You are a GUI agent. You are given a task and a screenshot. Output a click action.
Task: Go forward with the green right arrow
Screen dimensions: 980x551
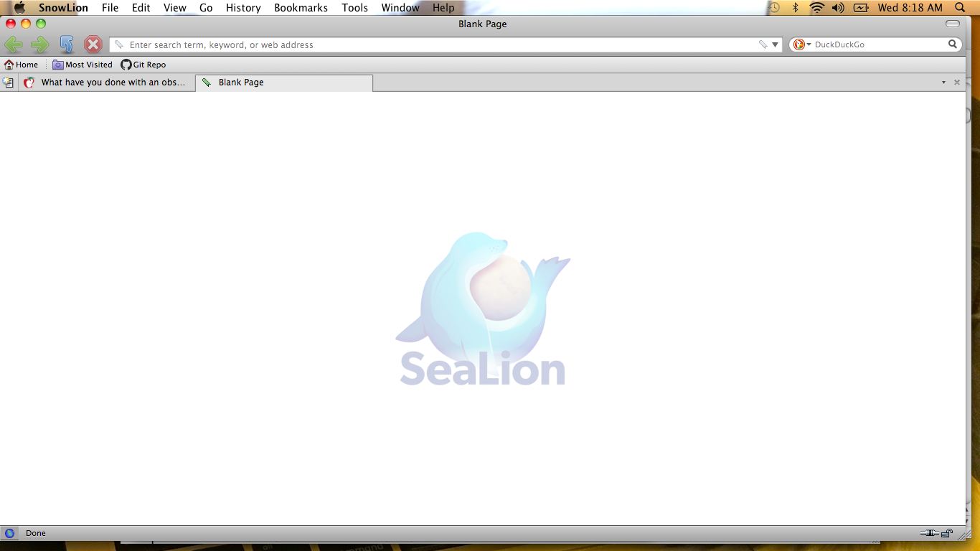[40, 44]
